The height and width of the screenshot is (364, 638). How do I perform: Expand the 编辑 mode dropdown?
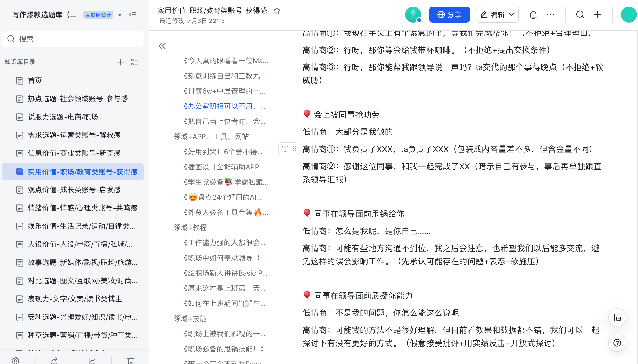click(x=512, y=15)
